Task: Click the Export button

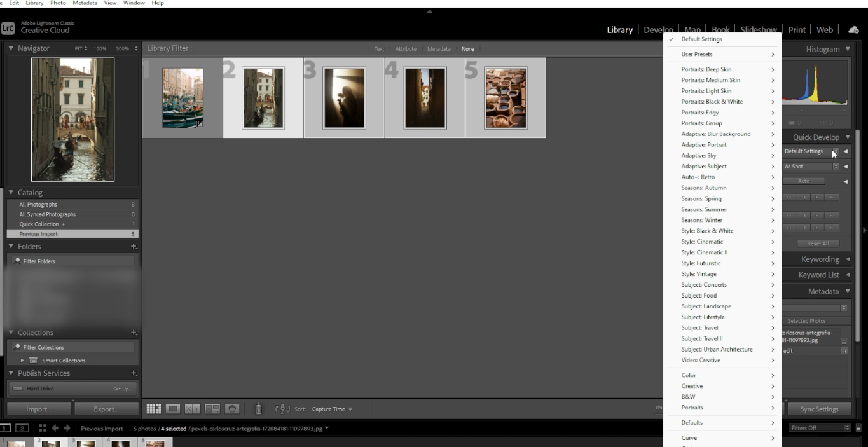Action: click(106, 409)
